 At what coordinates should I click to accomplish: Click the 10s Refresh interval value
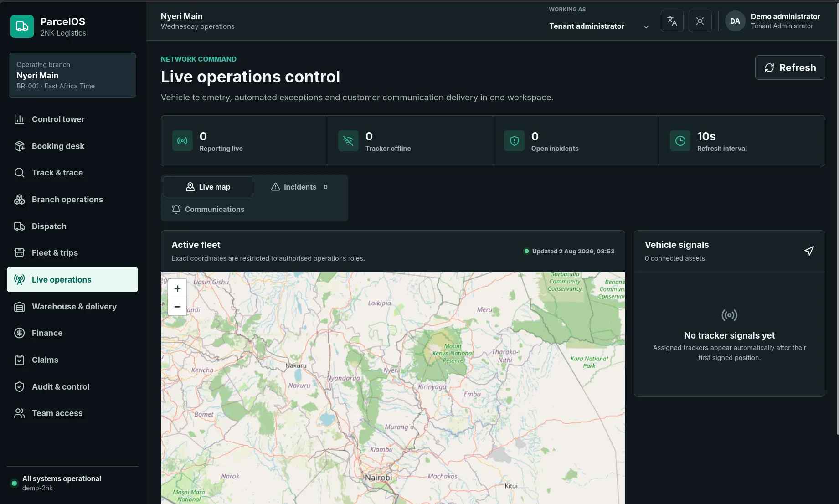pos(706,136)
